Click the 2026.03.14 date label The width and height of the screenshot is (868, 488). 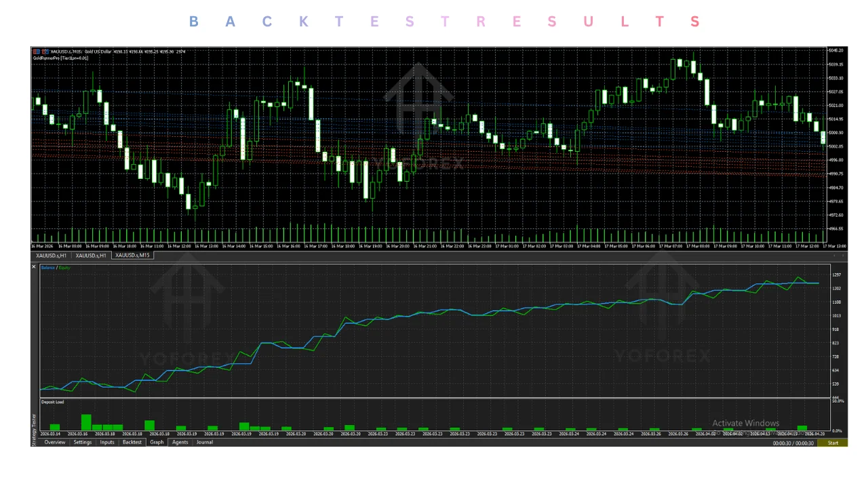coord(51,434)
